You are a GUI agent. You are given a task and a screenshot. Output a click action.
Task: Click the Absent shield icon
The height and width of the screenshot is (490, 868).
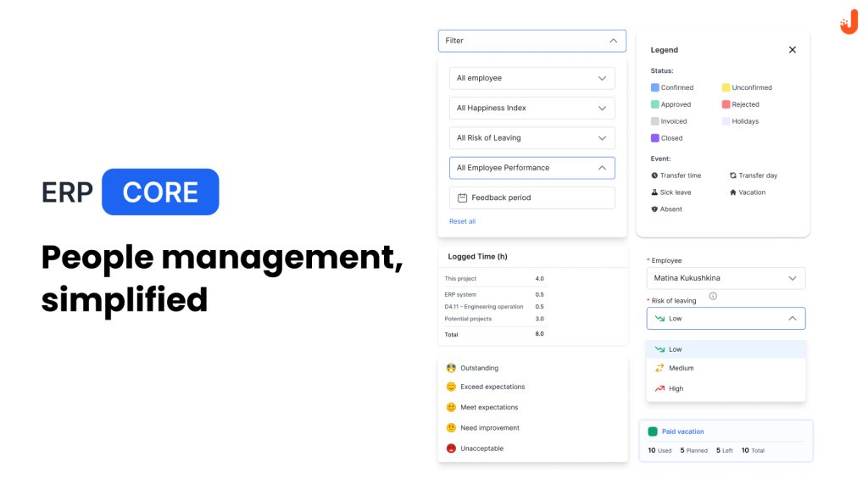[654, 209]
